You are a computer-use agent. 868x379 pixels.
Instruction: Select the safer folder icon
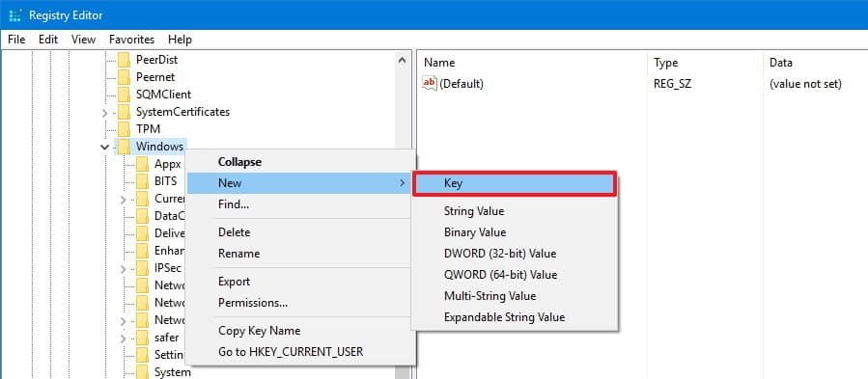point(142,337)
